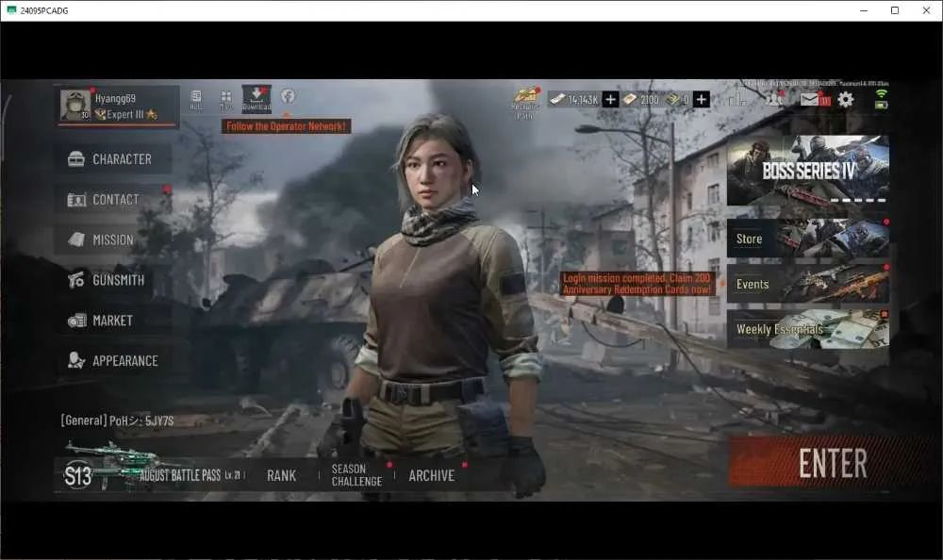Screen dimensions: 943x560
Task: Open the Download icon in top bar
Action: (x=256, y=99)
